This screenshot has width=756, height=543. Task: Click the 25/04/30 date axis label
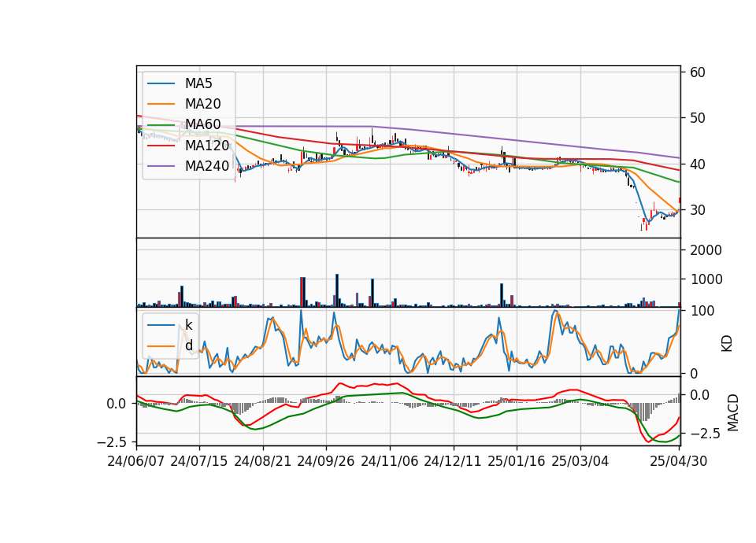tap(679, 461)
